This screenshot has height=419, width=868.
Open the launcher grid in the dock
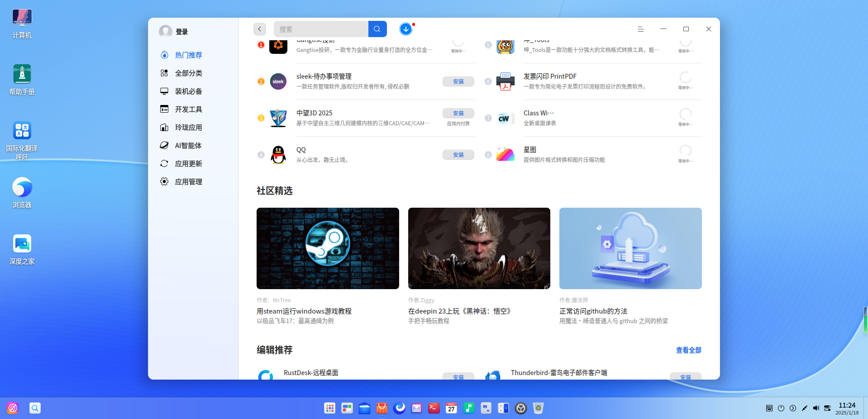(x=330, y=408)
